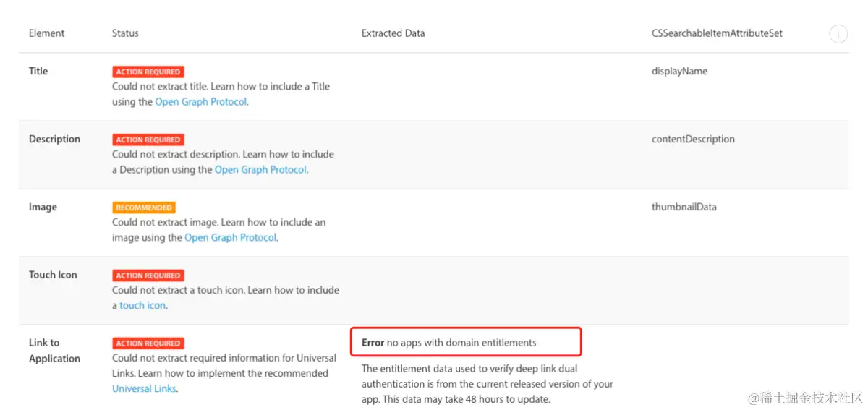
Task: Select the CSSearchableItemAttributeSet column header
Action: pos(717,33)
